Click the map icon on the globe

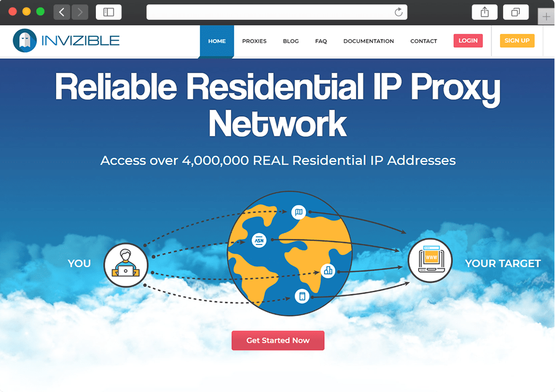[299, 212]
